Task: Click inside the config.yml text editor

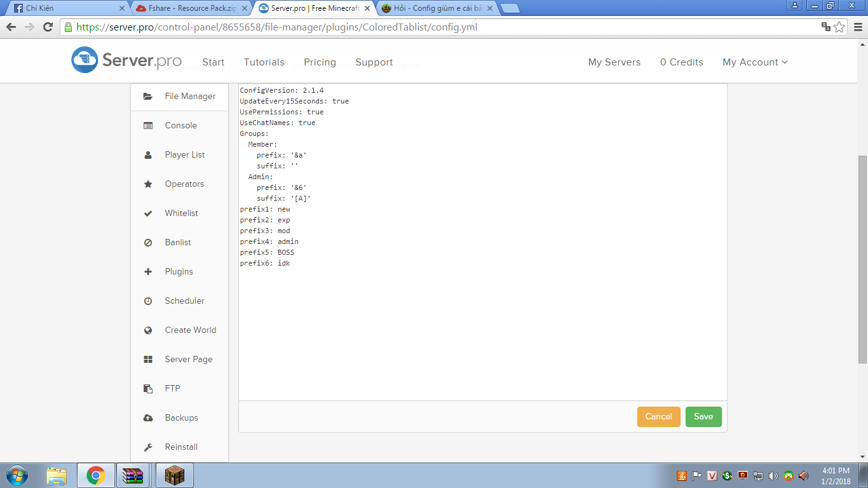Action: point(483,242)
